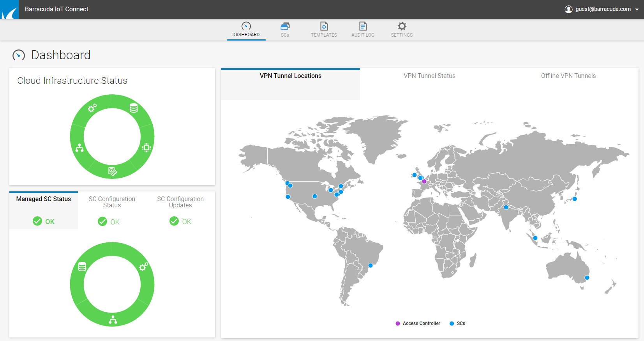
Task: Click the chip icon on Cloud Infrastructure ring
Action: click(x=146, y=148)
